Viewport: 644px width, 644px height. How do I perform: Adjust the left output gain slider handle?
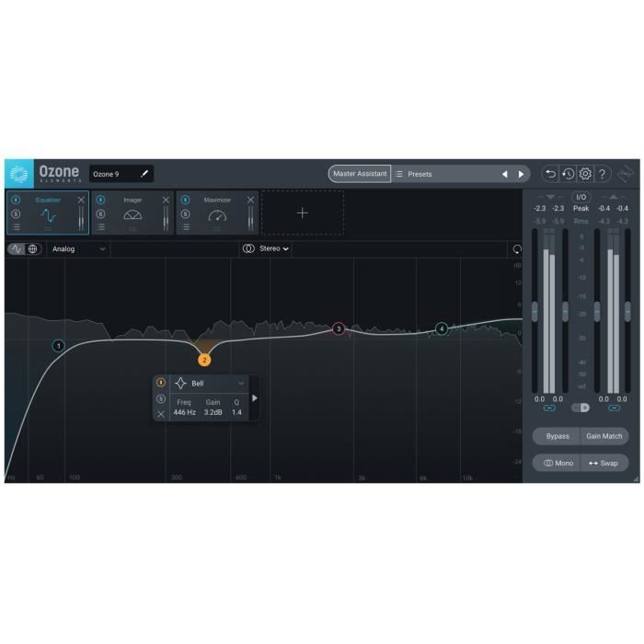click(597, 312)
